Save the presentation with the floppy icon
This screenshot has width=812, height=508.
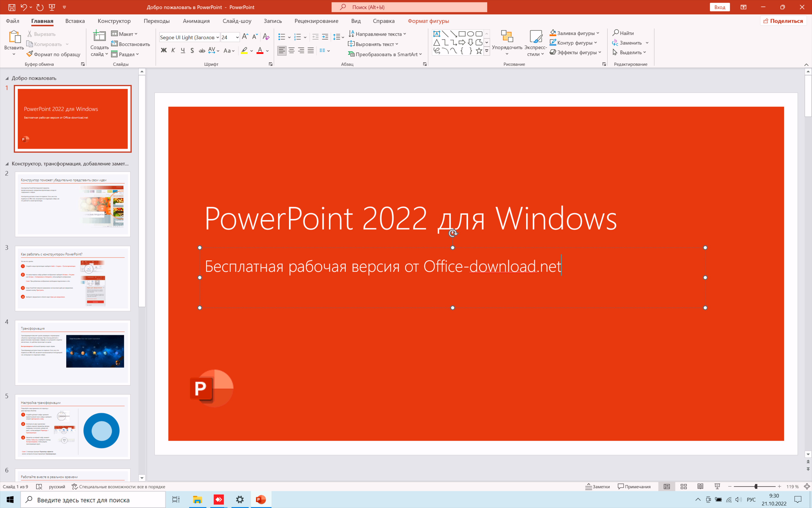click(x=12, y=7)
